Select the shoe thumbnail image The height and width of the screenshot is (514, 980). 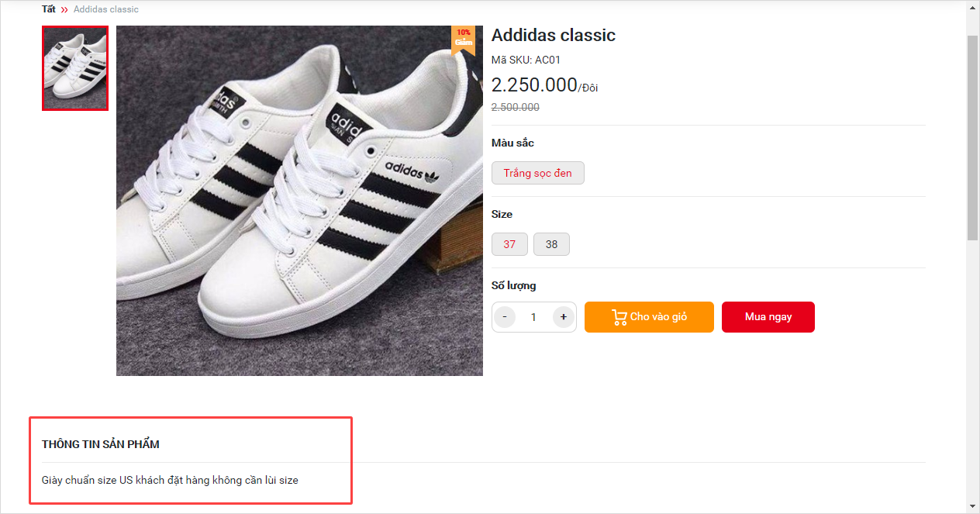tap(75, 68)
